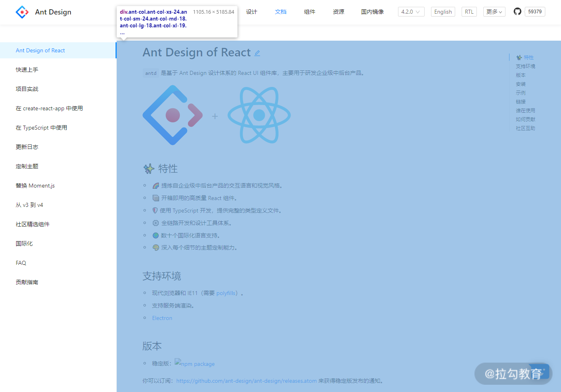
Task: Switch language with the English button
Action: click(443, 12)
